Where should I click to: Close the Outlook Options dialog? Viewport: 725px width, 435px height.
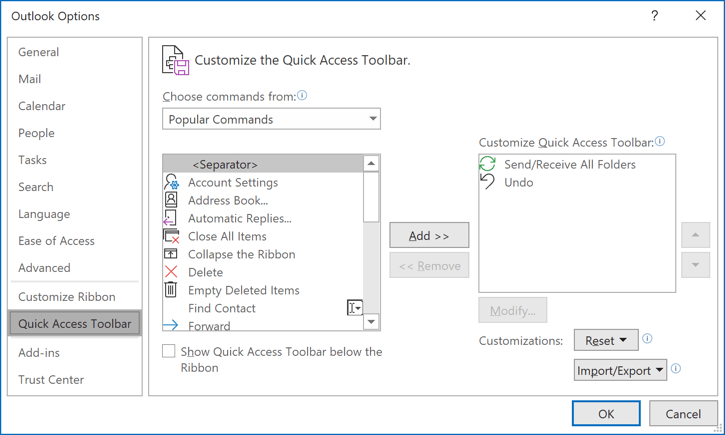pyautogui.click(x=700, y=16)
